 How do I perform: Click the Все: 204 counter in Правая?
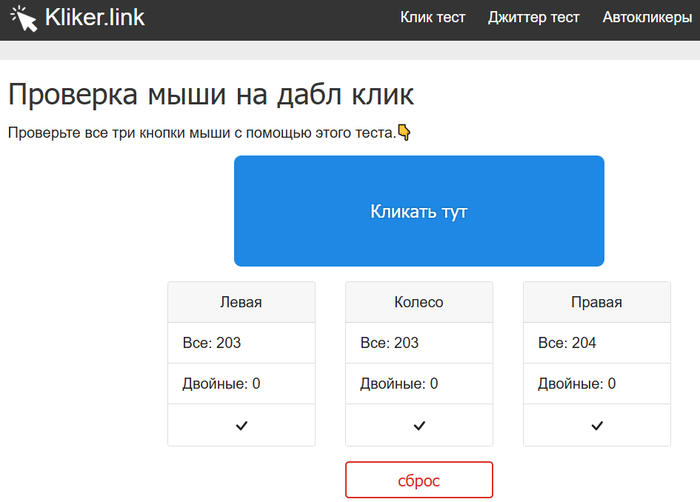(x=567, y=343)
